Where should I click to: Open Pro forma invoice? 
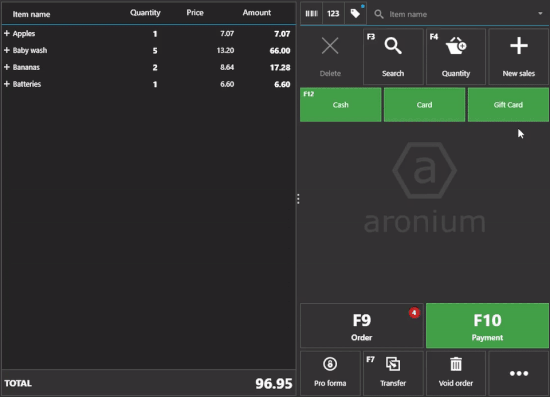(x=330, y=373)
